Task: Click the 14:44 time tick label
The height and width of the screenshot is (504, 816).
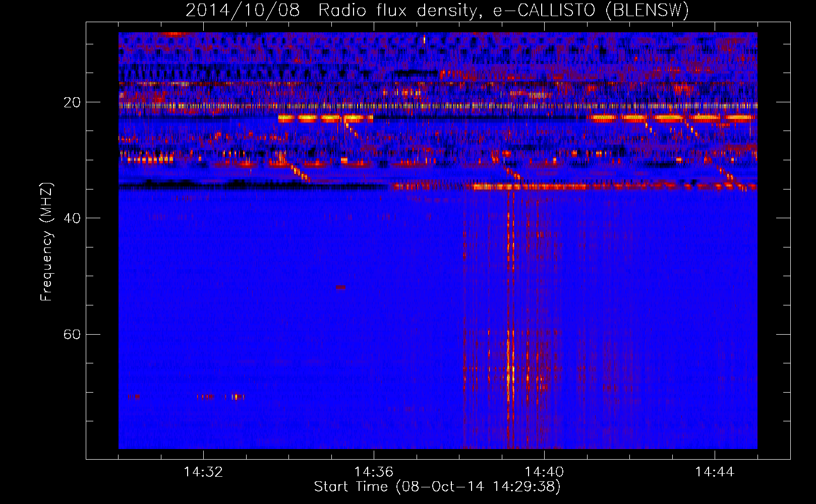Action: click(715, 472)
